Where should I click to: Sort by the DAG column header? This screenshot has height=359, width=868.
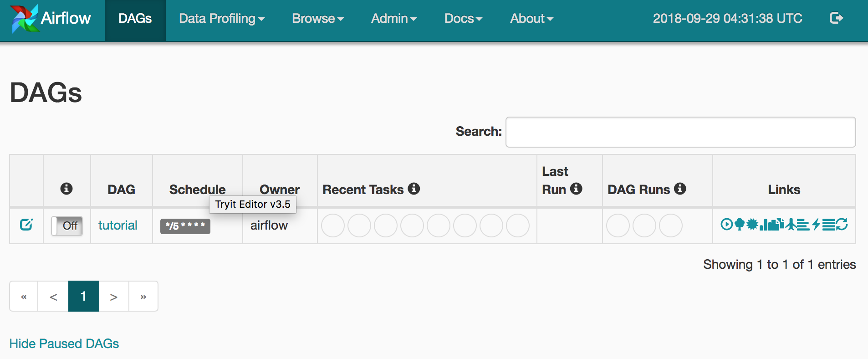coord(122,190)
